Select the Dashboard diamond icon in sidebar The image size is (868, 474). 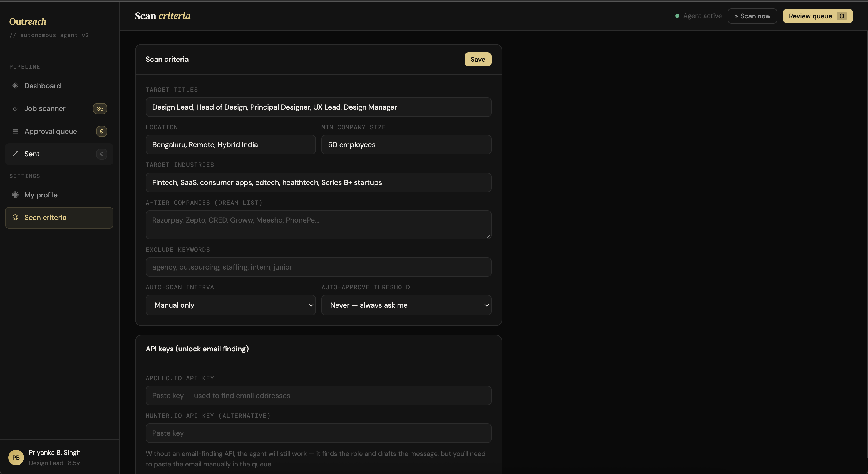[x=15, y=86]
